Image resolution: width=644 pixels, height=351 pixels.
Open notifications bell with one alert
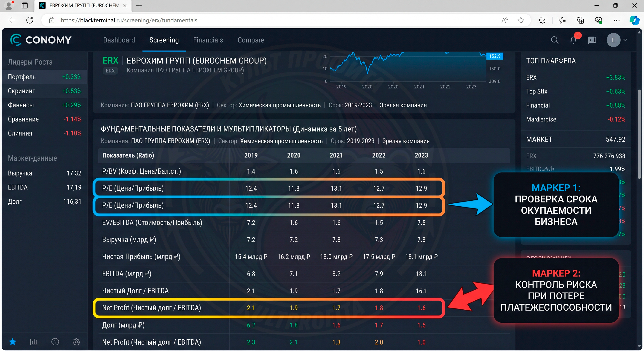click(574, 40)
